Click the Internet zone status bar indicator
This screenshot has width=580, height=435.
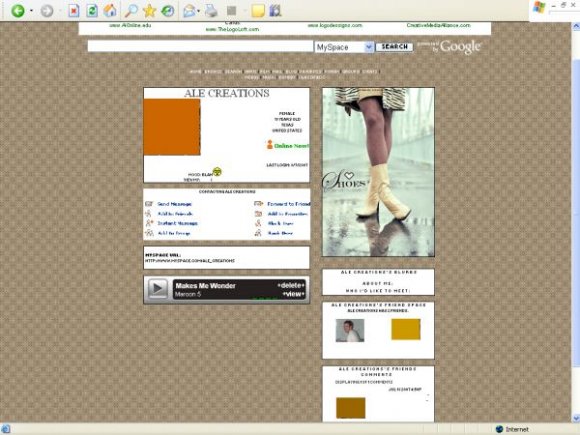[x=512, y=429]
